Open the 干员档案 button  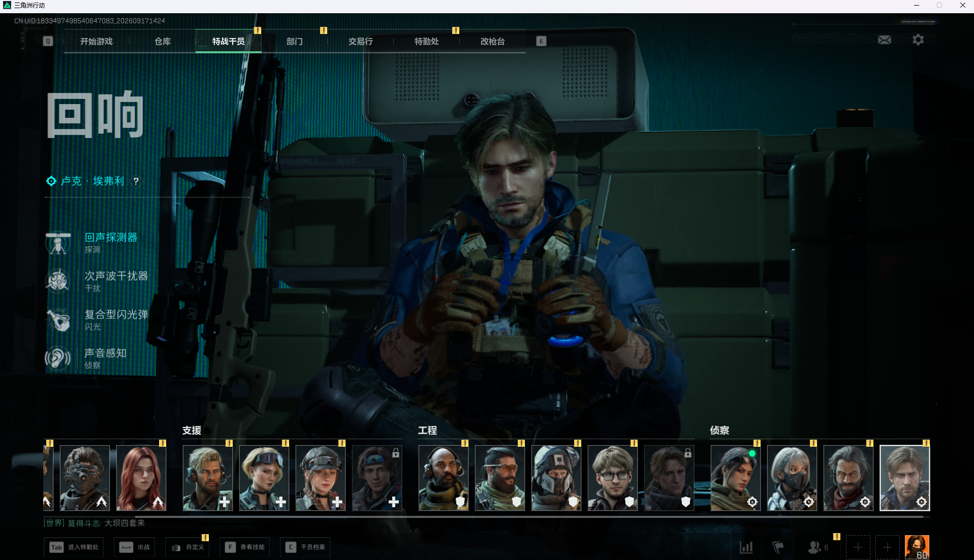click(305, 547)
